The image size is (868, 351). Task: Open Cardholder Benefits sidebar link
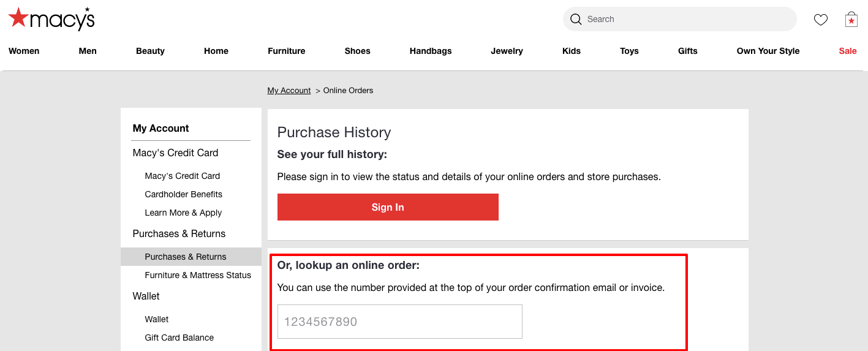click(184, 194)
